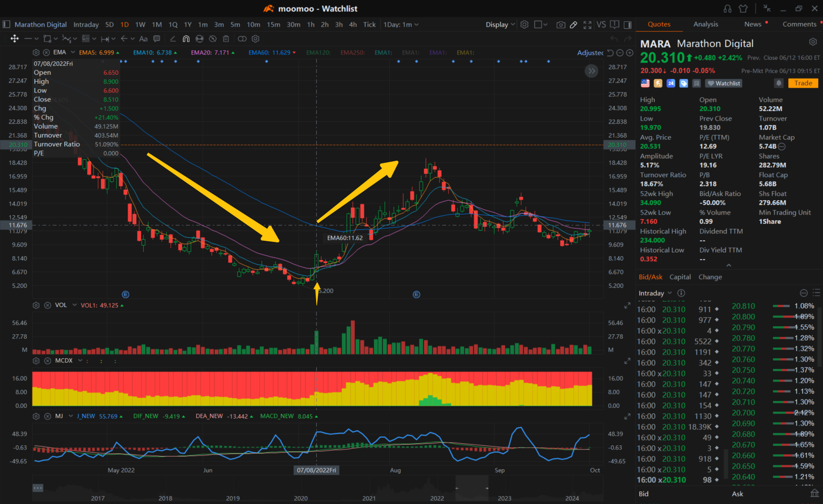Click the Adjusted price link
The image size is (823, 504).
(x=590, y=53)
